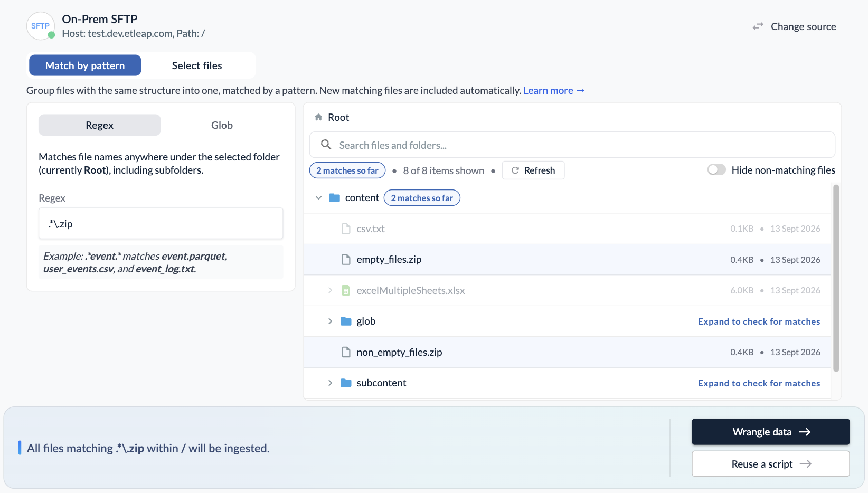868x493 pixels.
Task: Select the Regex pattern mode
Action: pos(100,125)
